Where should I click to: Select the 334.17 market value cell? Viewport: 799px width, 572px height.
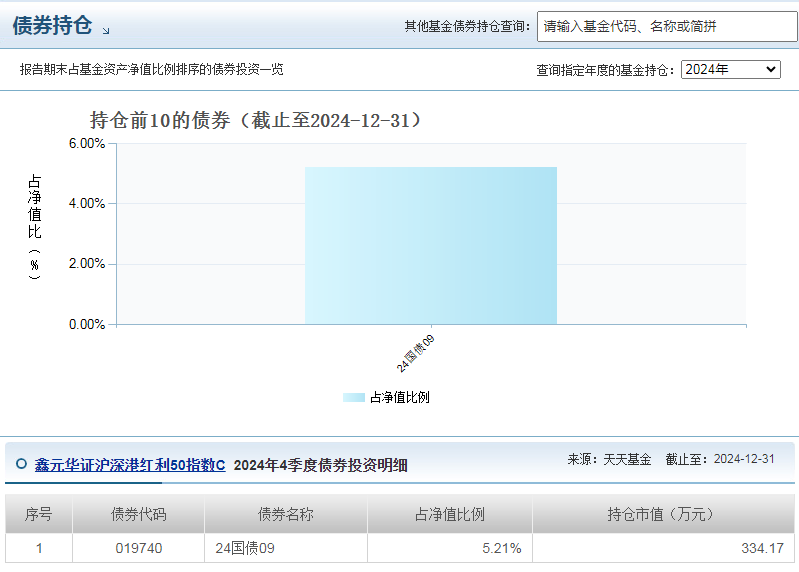tap(663, 548)
